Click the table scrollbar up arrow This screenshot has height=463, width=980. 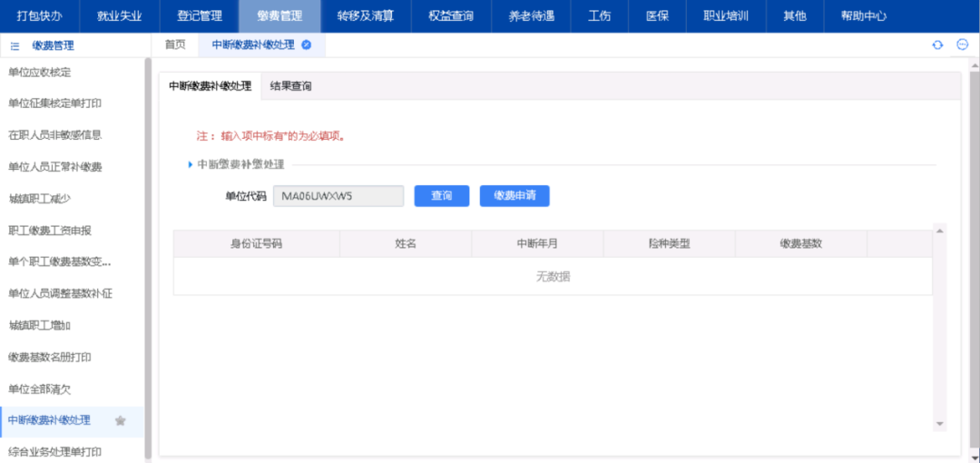(x=939, y=231)
